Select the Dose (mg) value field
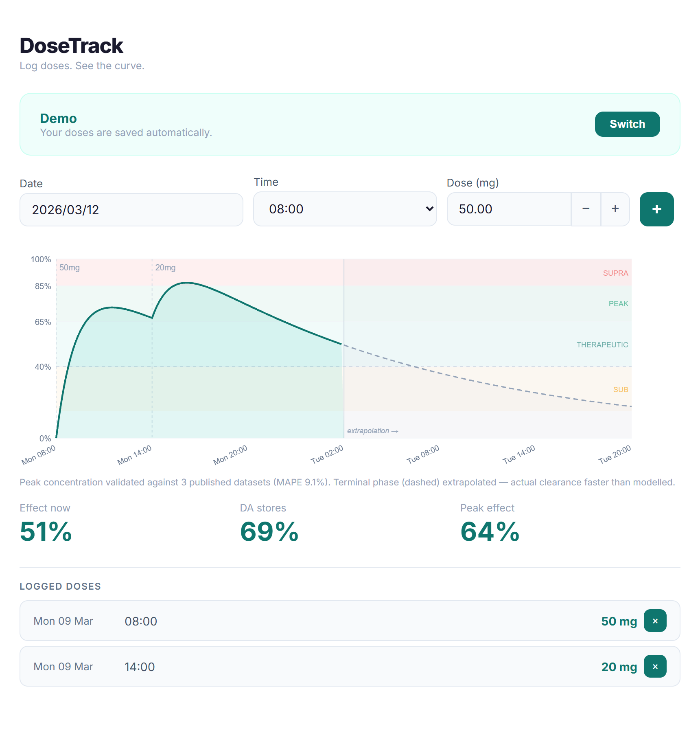The image size is (700, 733). coord(509,209)
